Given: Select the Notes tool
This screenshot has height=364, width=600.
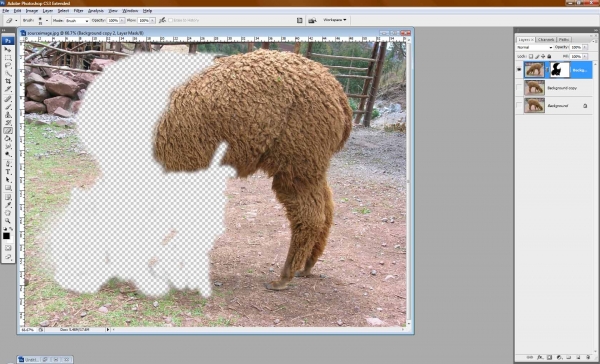Looking at the screenshot, I should click(x=8, y=197).
